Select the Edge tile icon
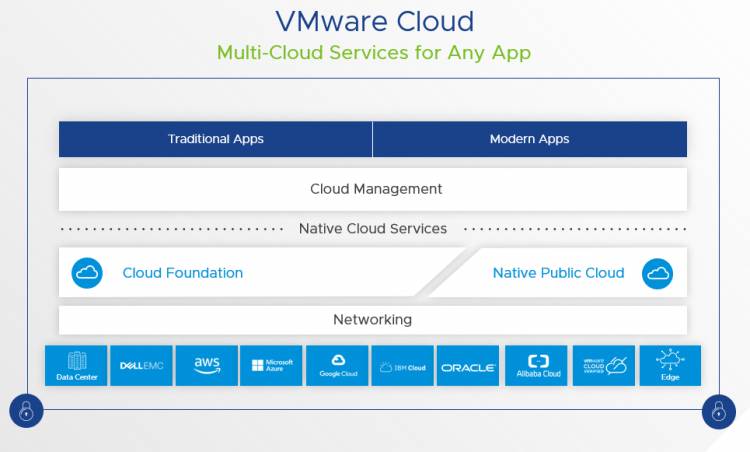The width and height of the screenshot is (750, 452). [x=670, y=366]
